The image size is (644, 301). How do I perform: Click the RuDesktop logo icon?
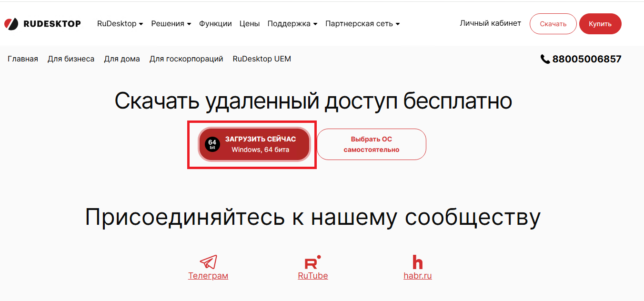click(11, 24)
